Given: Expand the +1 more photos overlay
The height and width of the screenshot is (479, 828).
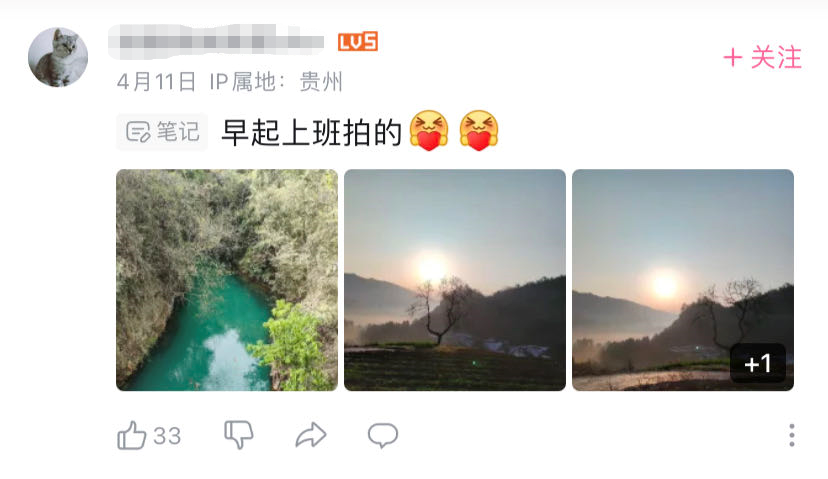Looking at the screenshot, I should pyautogui.click(x=758, y=363).
